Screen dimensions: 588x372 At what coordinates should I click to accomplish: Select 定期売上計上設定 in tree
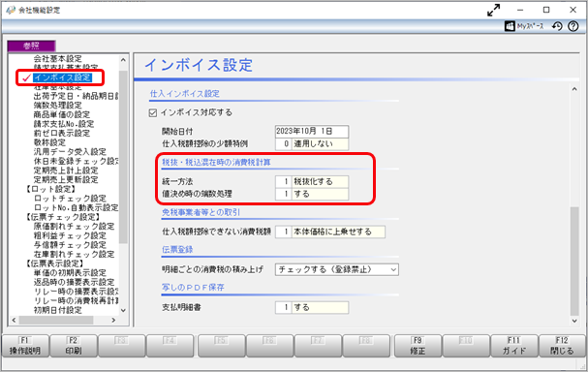coord(66,170)
